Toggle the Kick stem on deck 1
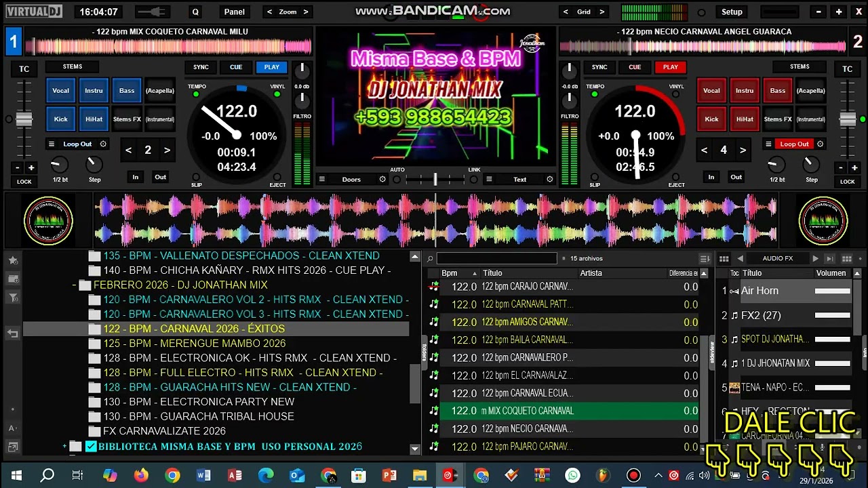This screenshot has height=488, width=868. 60,119
